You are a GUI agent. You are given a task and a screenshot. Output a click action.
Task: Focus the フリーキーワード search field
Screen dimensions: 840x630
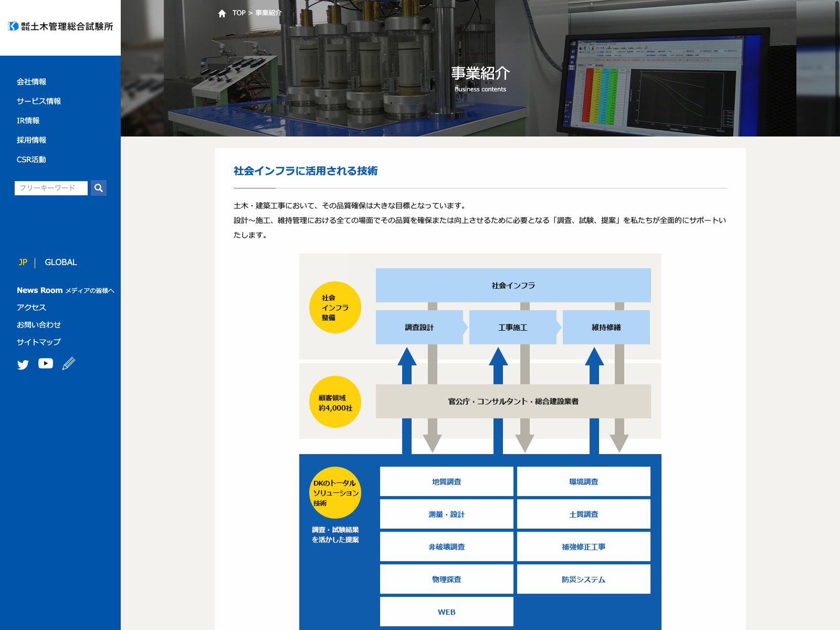pos(51,188)
